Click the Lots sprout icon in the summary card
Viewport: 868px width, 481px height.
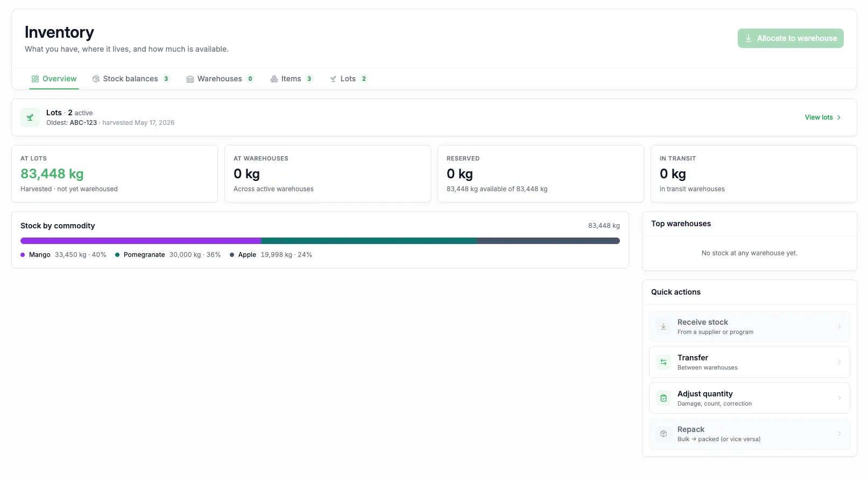pyautogui.click(x=30, y=117)
